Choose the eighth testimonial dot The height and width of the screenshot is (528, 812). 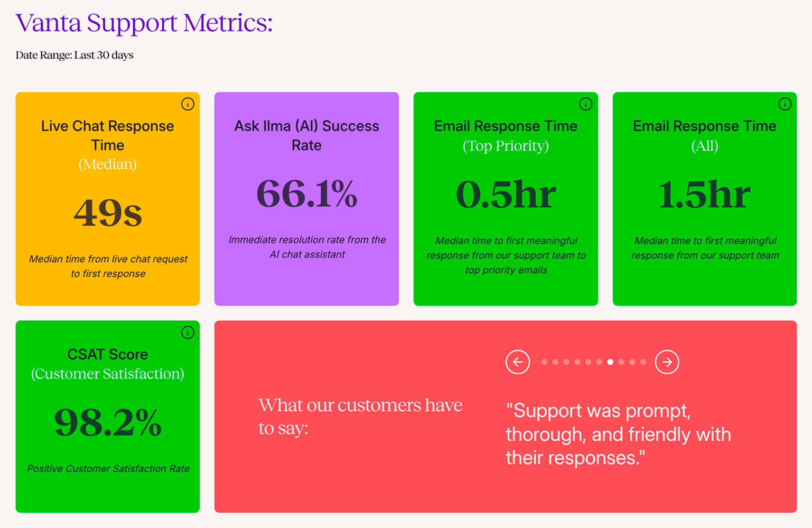click(621, 362)
